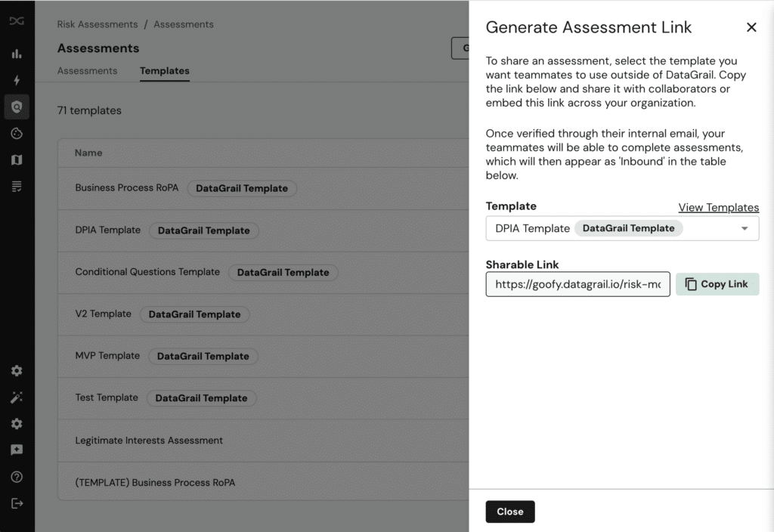
Task: Expand the Template dropdown arrow
Action: [745, 228]
